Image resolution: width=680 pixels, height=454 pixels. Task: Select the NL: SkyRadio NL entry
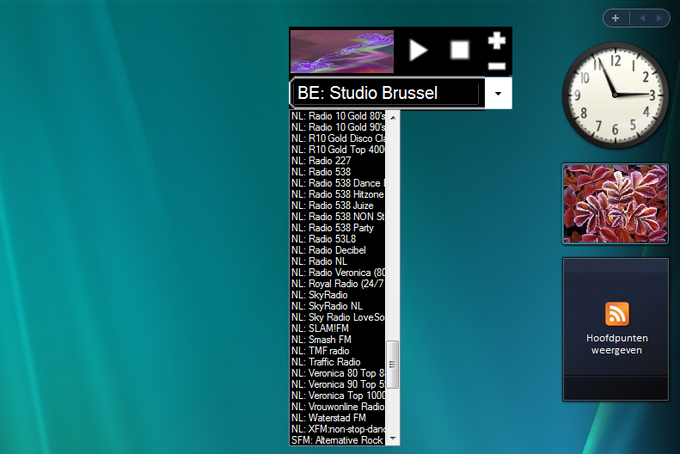pyautogui.click(x=337, y=306)
